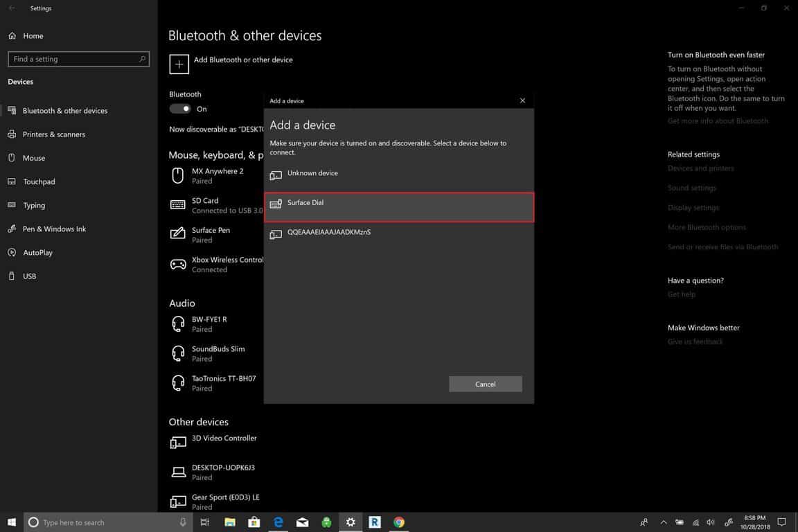Viewport: 798px width, 532px height.
Task: Open Pen & Windows Ink settings
Action: click(54, 229)
